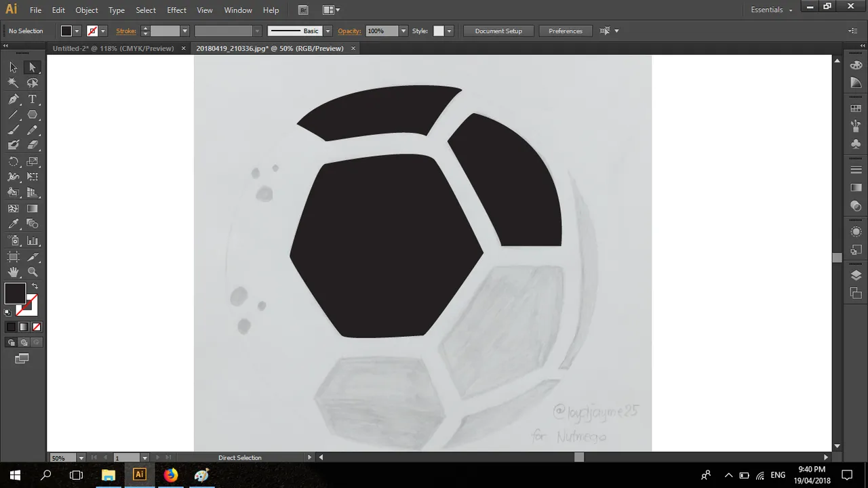The image size is (868, 488).
Task: Swap fill and stroke colors
Action: [35, 287]
